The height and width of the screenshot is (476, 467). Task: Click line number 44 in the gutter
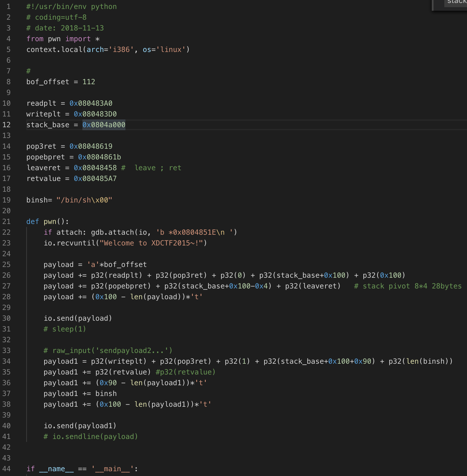[7, 469]
